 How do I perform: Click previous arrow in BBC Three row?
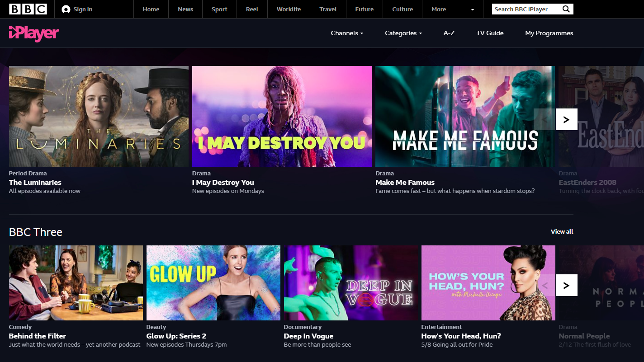[x=545, y=285]
